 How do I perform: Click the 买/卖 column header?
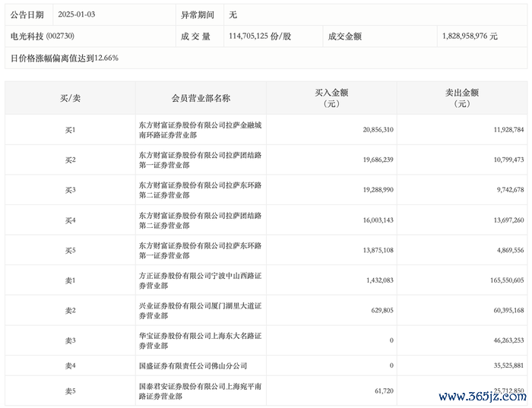click(x=70, y=98)
